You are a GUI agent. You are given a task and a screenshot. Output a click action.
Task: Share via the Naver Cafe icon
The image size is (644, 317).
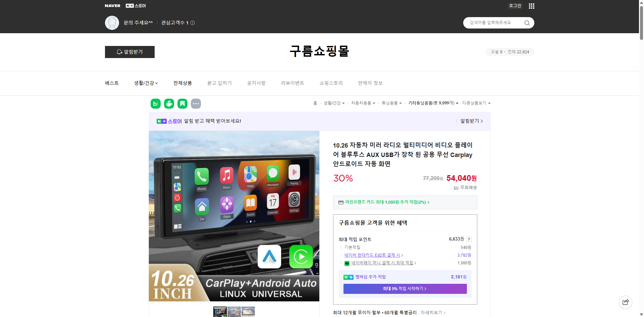click(x=169, y=104)
